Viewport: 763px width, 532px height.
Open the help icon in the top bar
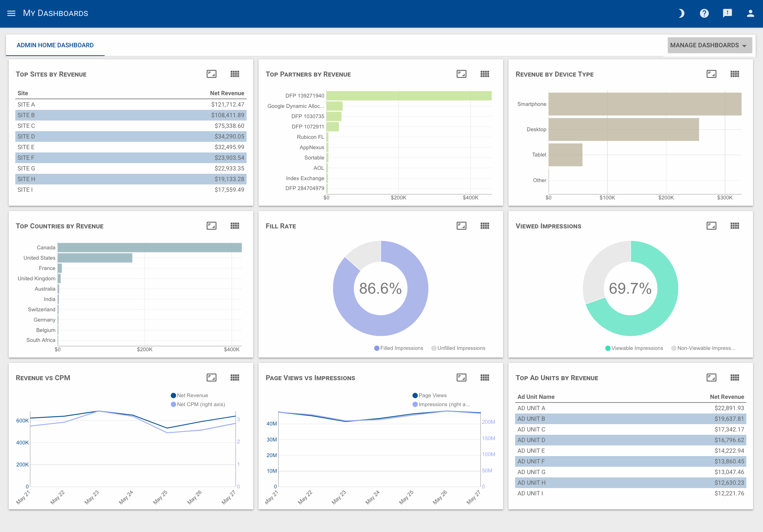click(x=704, y=13)
